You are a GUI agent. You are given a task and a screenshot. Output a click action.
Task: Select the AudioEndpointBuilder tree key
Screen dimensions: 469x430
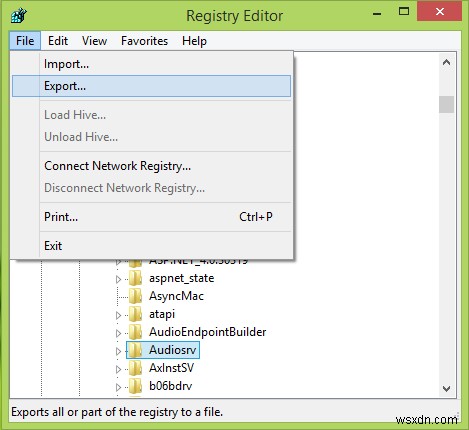(x=207, y=332)
